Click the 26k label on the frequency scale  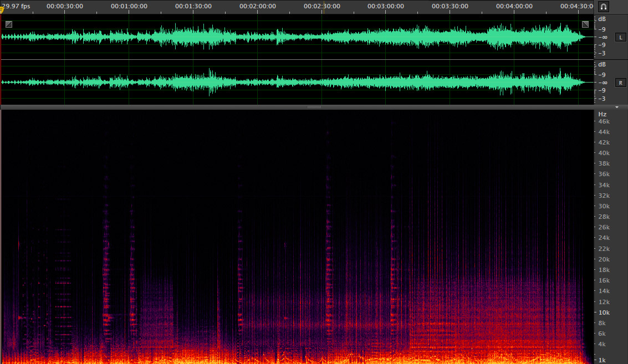point(604,227)
